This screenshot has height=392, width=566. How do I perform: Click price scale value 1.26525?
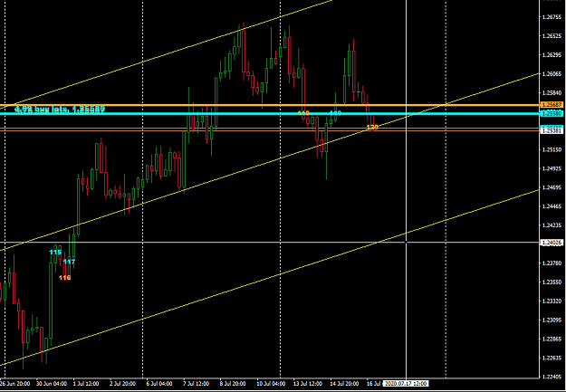point(552,35)
